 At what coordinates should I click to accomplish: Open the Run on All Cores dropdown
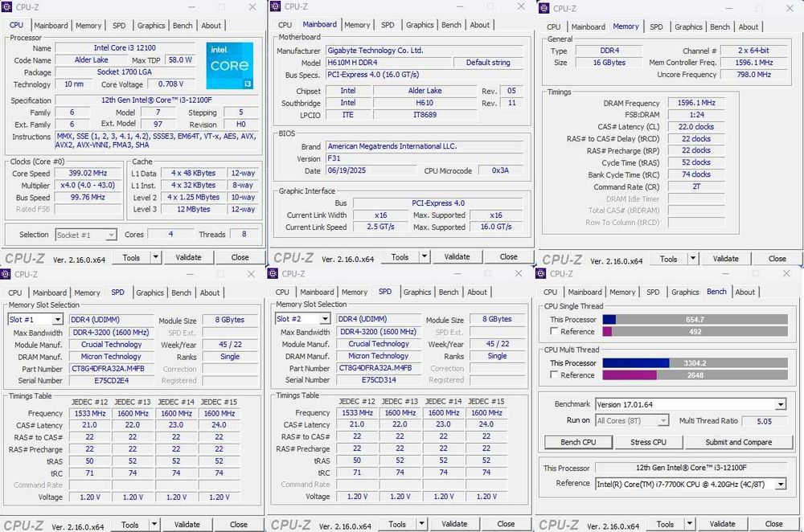(632, 421)
